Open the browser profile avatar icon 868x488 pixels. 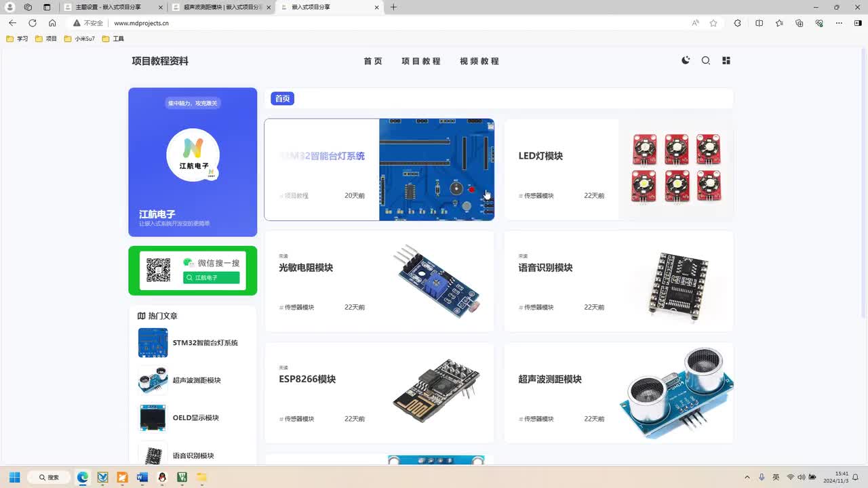(9, 7)
